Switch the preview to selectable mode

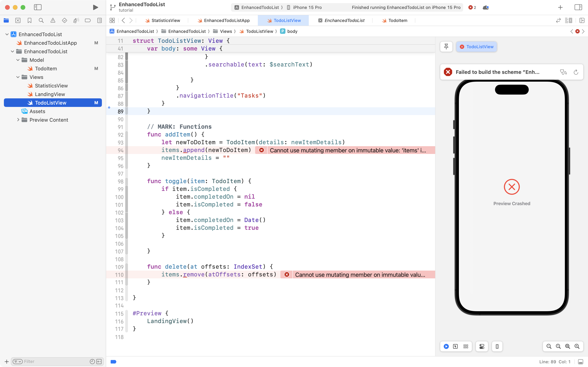(456, 346)
